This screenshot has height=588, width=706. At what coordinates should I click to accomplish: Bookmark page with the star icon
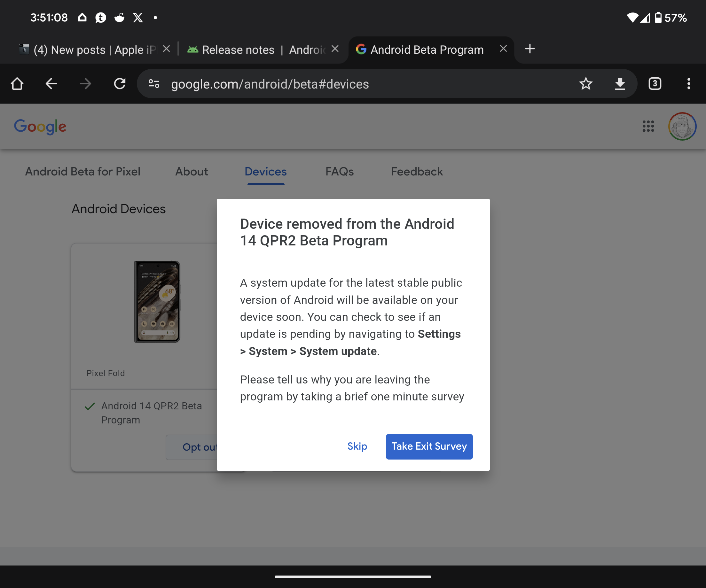[586, 84]
